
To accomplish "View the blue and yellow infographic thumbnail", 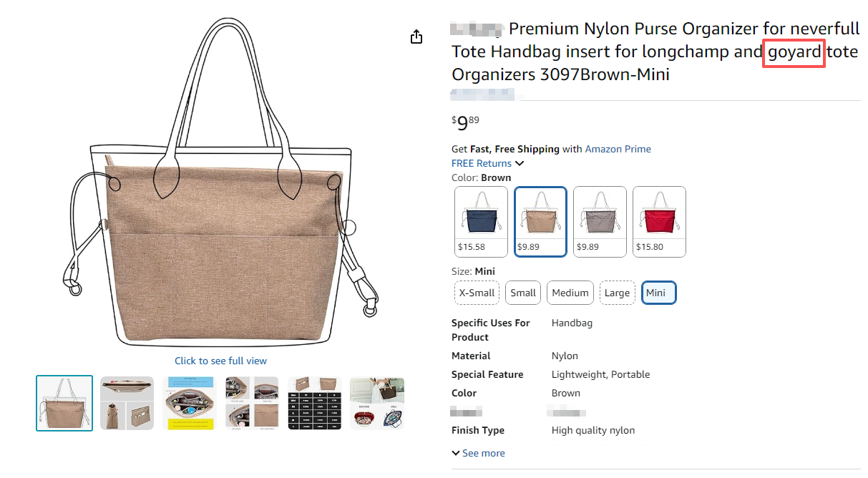I will (x=190, y=403).
